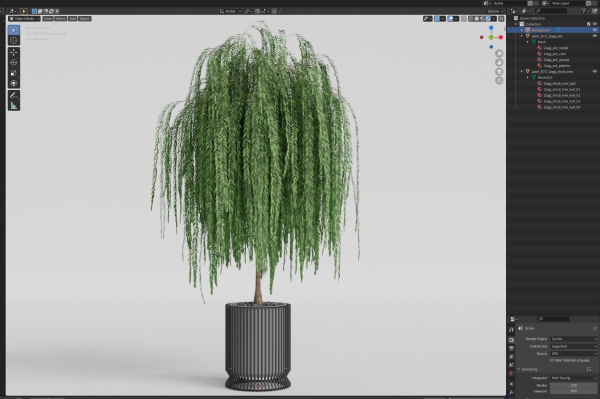The width and height of the screenshot is (600, 399).
Task: Open the Select menu in viewport header
Action: click(x=60, y=19)
